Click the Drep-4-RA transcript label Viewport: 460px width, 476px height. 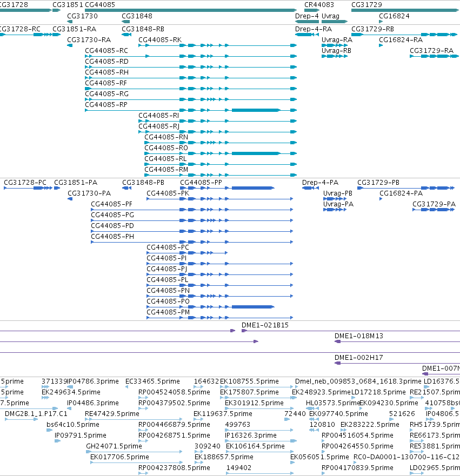pyautogui.click(x=314, y=29)
